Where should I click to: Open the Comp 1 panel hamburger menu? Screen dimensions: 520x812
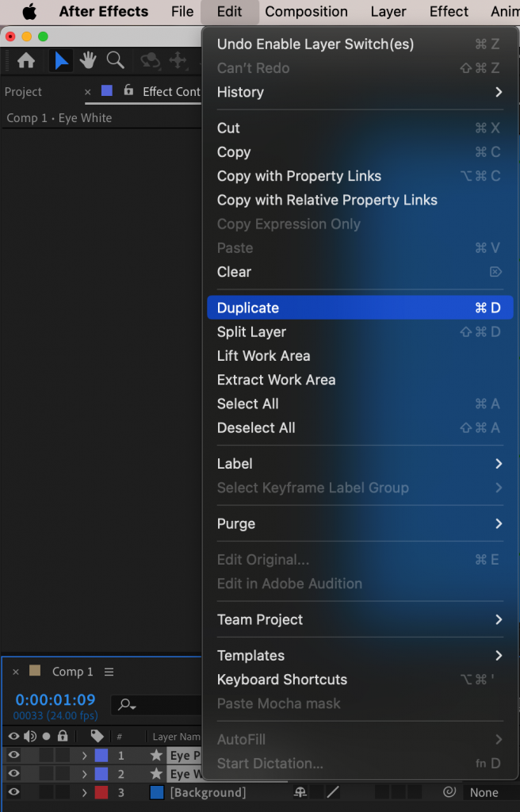109,672
